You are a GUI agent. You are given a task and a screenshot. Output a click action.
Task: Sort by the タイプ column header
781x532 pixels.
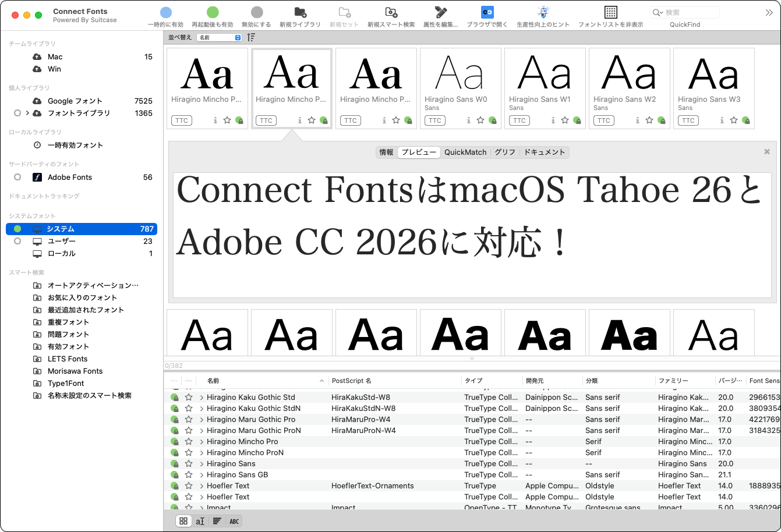[x=491, y=381]
